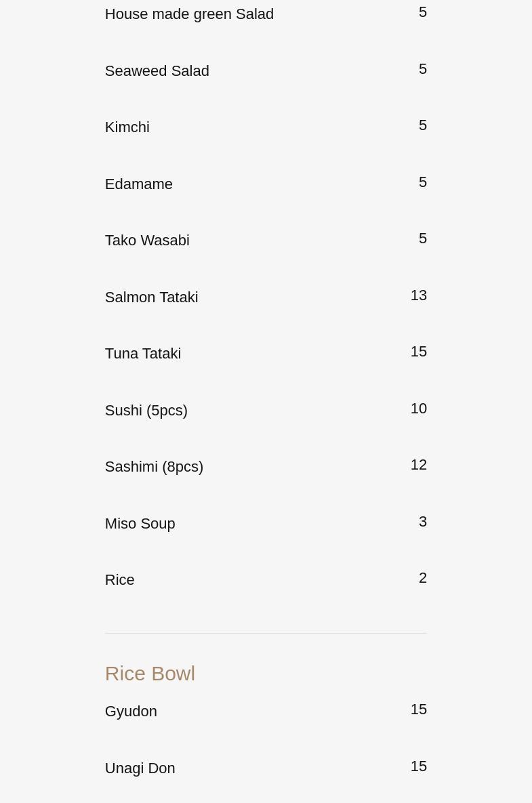Choose the Sushi (5pcs) item
This screenshot has width=532, height=803.
point(146,411)
